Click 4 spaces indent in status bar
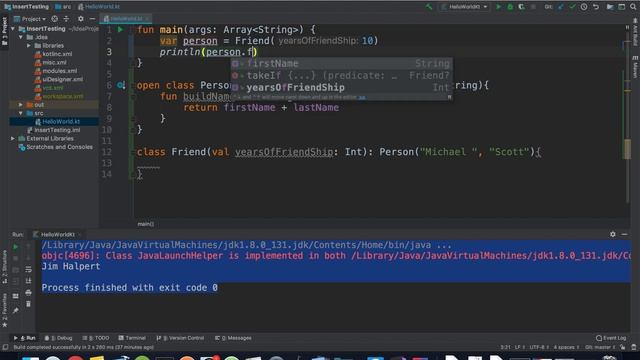The image size is (640, 360). coord(567,347)
